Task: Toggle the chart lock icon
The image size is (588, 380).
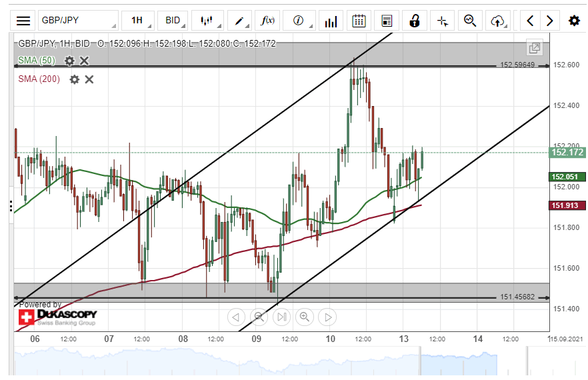Action: click(x=415, y=20)
